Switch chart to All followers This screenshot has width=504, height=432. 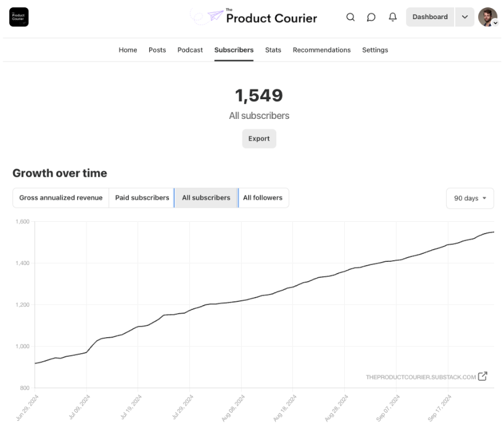[263, 198]
